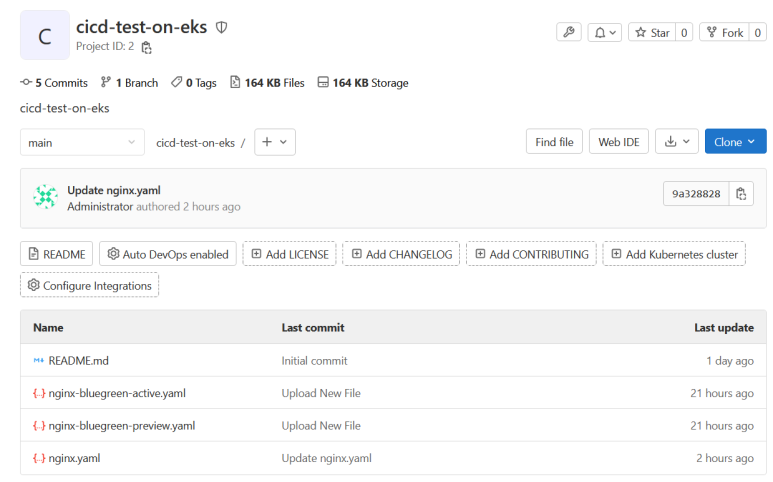Open the notification bell dropdown
773x482 pixels.
point(604,33)
